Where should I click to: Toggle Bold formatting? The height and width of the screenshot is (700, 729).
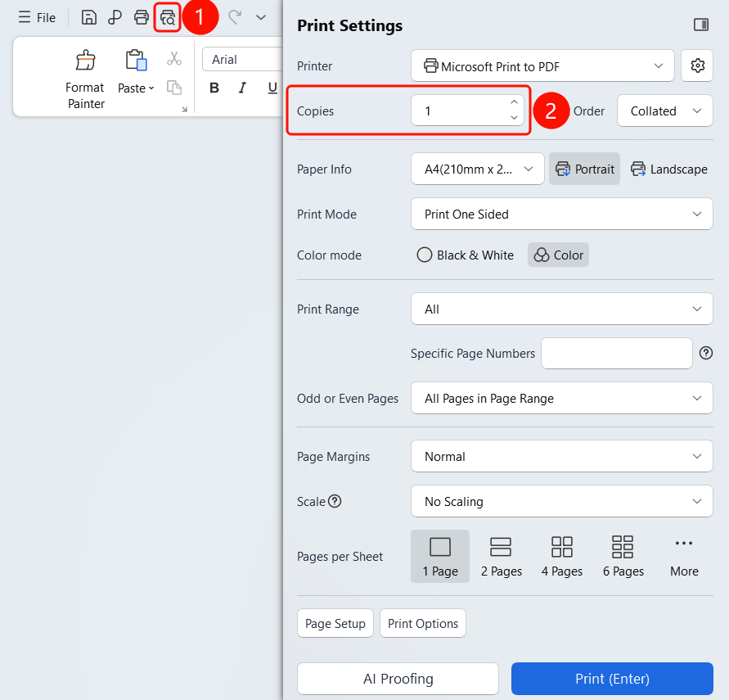point(214,88)
